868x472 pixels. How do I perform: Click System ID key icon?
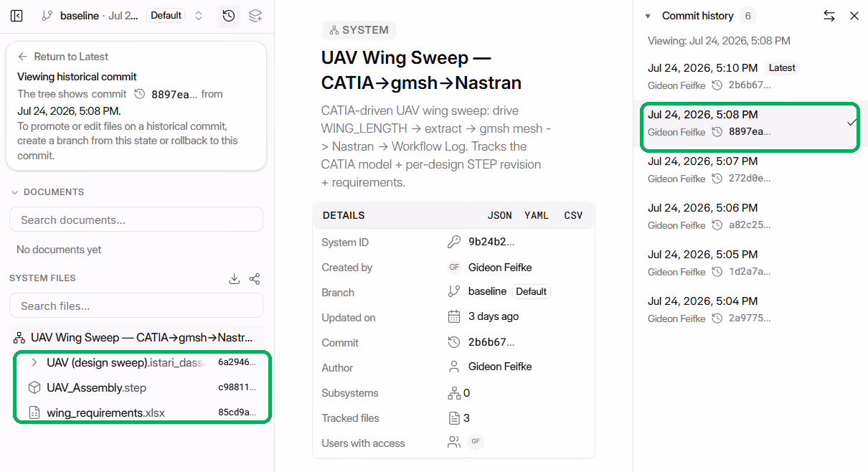click(454, 242)
